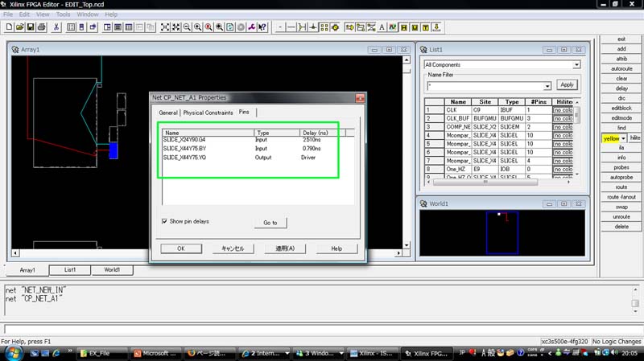Click OK in the Net Properties dialog
The width and height of the screenshot is (644, 361).
point(181,248)
